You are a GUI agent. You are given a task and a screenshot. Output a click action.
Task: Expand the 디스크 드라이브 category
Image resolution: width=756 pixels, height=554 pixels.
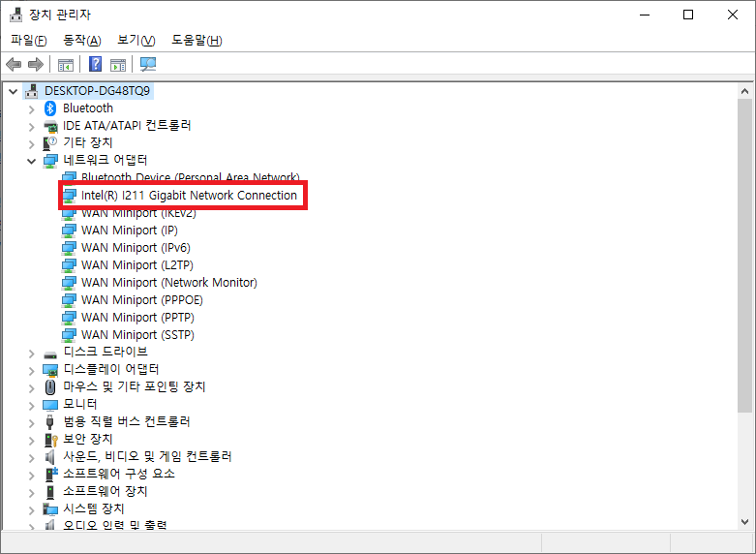coord(31,354)
